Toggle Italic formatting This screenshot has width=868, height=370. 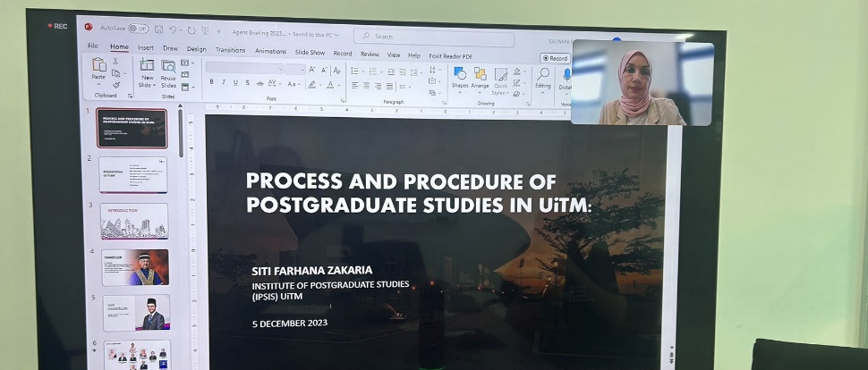[224, 82]
